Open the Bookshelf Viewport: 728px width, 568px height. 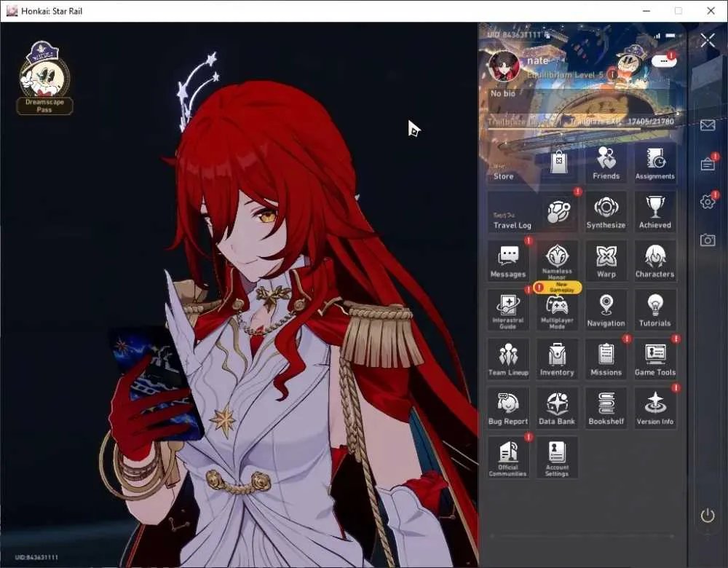point(606,409)
